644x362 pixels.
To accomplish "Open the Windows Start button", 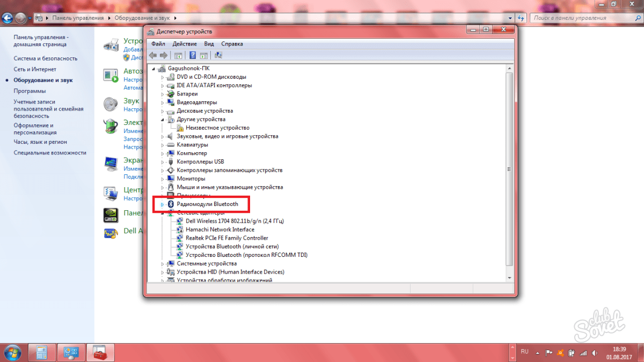I will [x=12, y=352].
